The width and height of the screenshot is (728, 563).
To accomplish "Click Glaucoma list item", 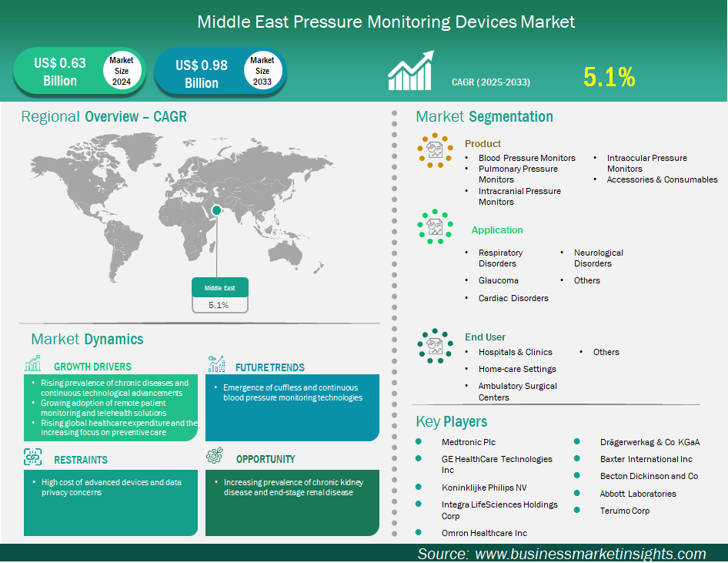I will pyautogui.click(x=498, y=280).
